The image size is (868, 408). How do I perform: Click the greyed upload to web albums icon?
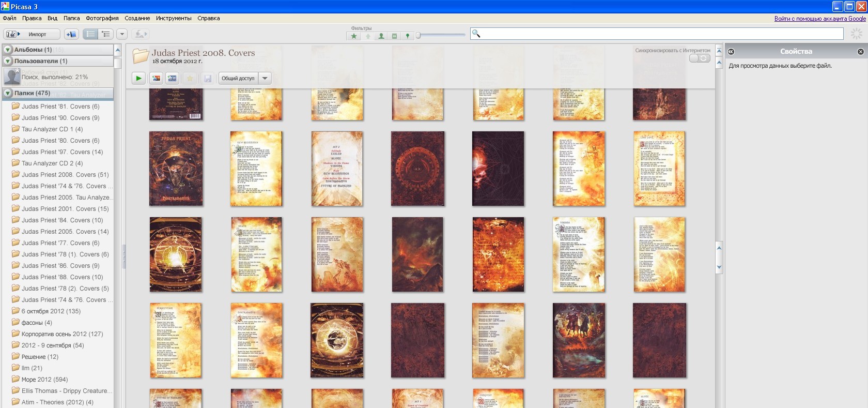coord(140,34)
